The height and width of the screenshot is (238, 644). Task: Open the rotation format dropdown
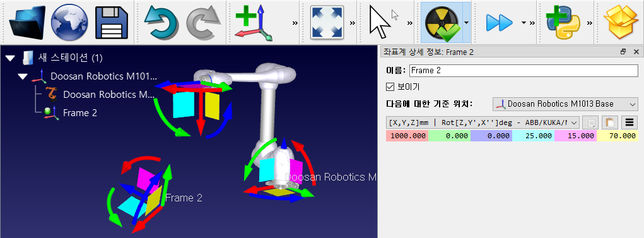[483, 122]
